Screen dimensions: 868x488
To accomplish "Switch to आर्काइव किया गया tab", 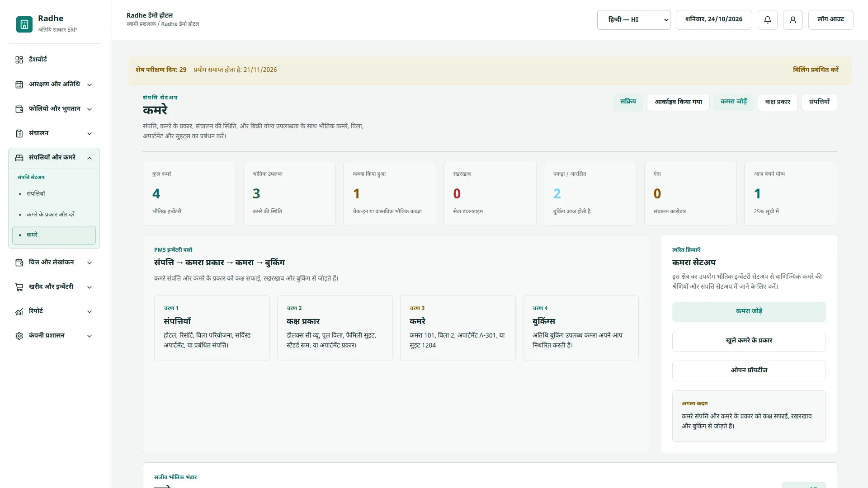I will click(678, 102).
